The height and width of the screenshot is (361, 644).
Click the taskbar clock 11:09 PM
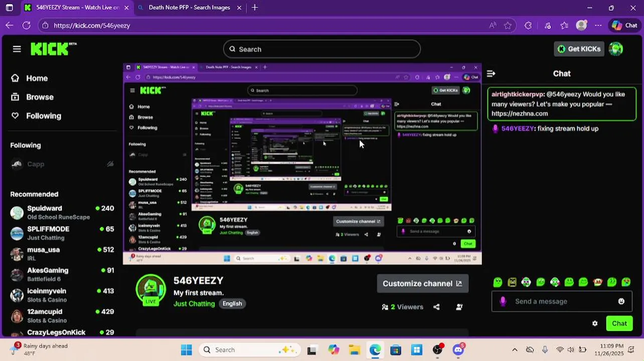click(x=610, y=349)
